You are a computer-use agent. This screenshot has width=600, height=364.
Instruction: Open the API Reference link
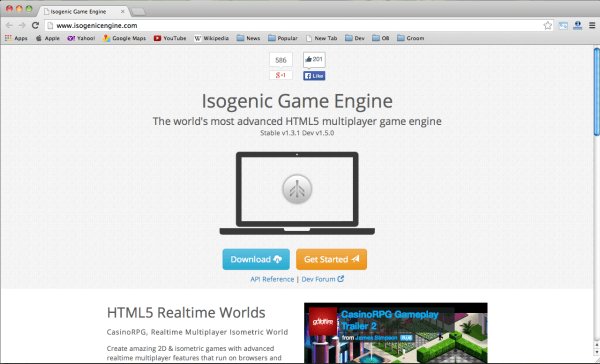(272, 279)
